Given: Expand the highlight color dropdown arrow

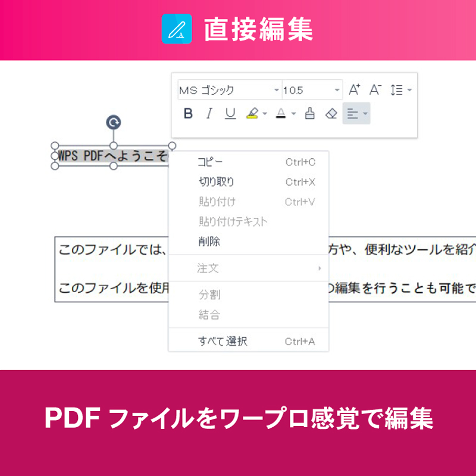Looking at the screenshot, I should pos(265,114).
